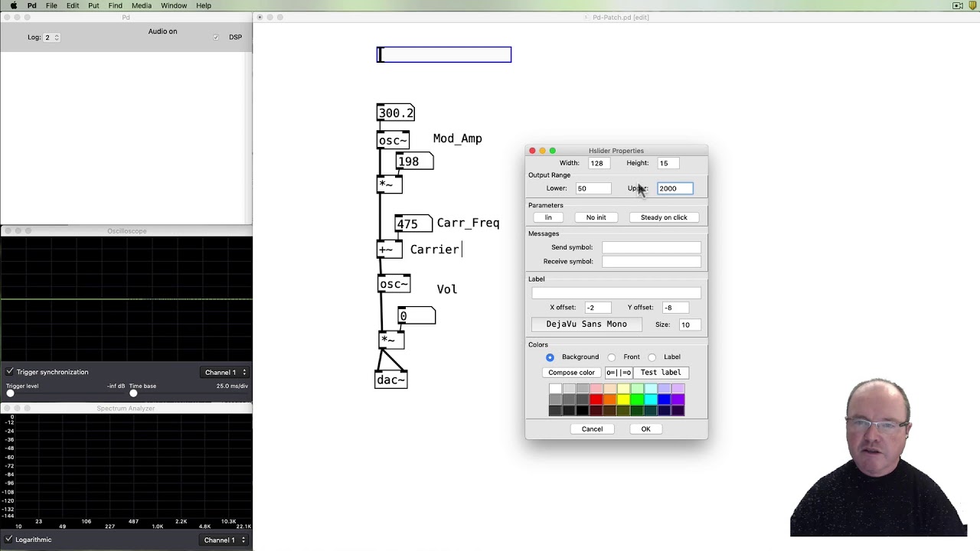Click the Upper output range field

(x=675, y=188)
